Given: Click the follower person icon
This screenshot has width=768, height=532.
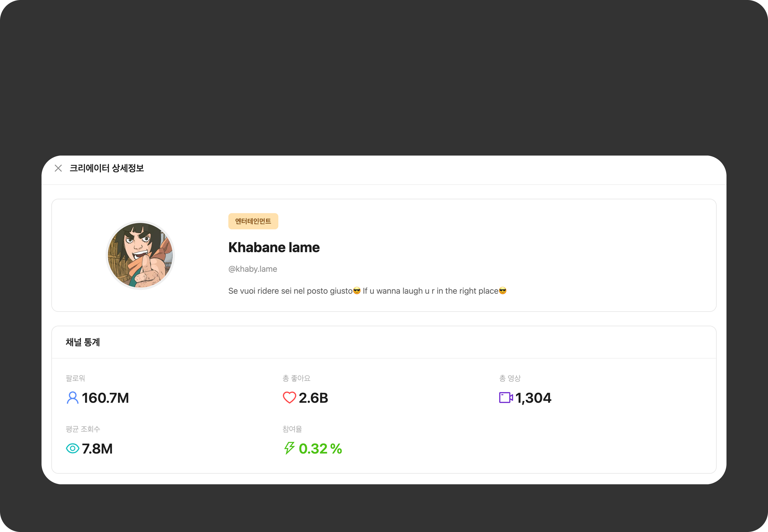Looking at the screenshot, I should point(72,398).
